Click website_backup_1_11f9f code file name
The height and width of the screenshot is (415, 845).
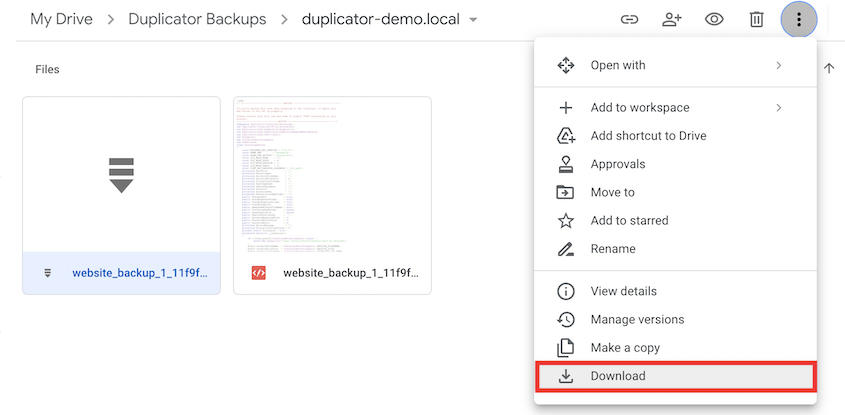pos(351,273)
